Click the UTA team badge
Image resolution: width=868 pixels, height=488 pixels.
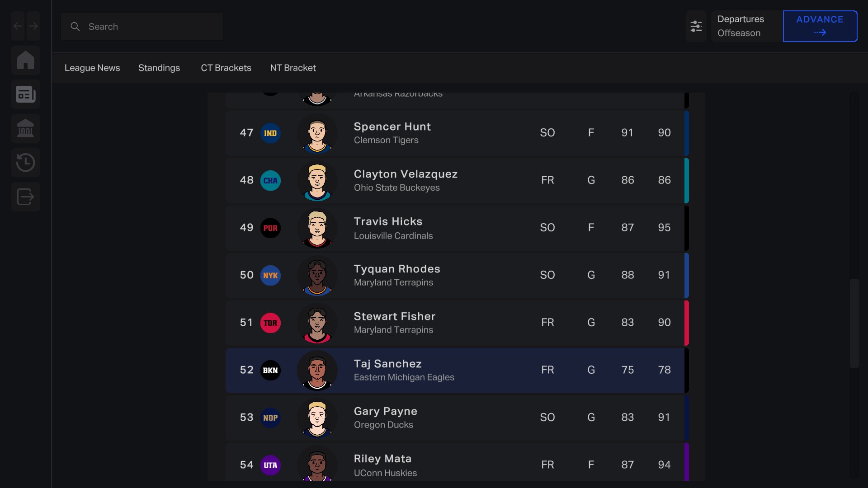270,465
